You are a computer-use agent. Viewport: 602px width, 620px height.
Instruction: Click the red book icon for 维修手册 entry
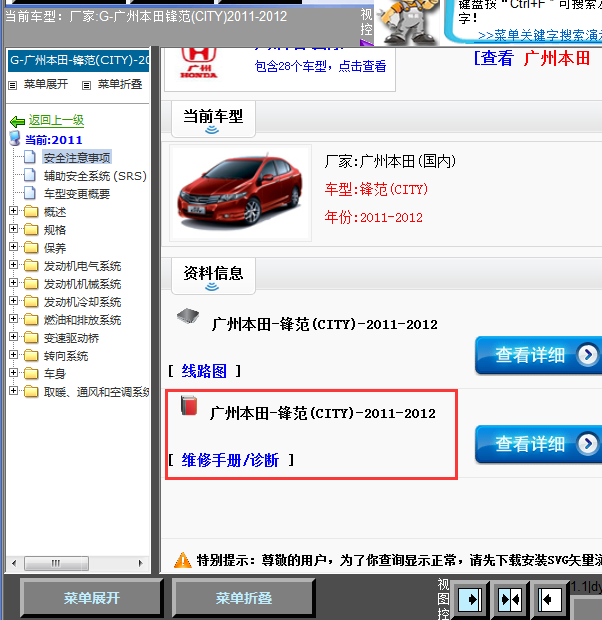coord(189,405)
